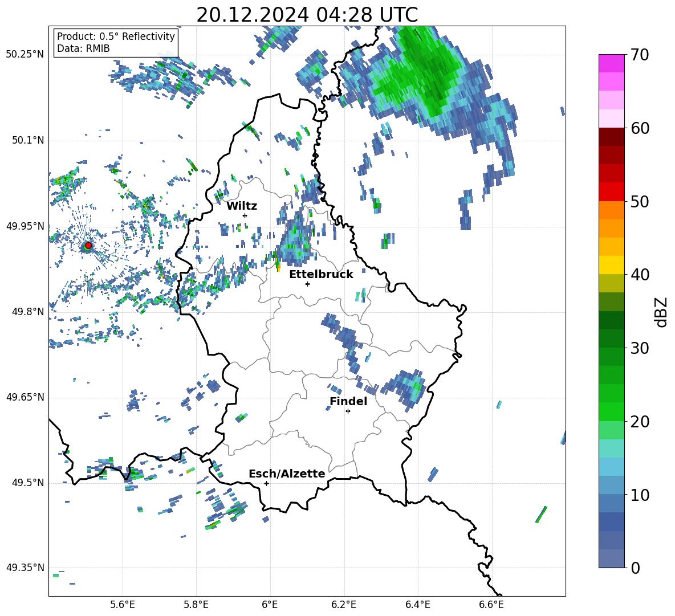Click the bright red colorbar segment above 50
The image size is (675, 616).
point(612,192)
